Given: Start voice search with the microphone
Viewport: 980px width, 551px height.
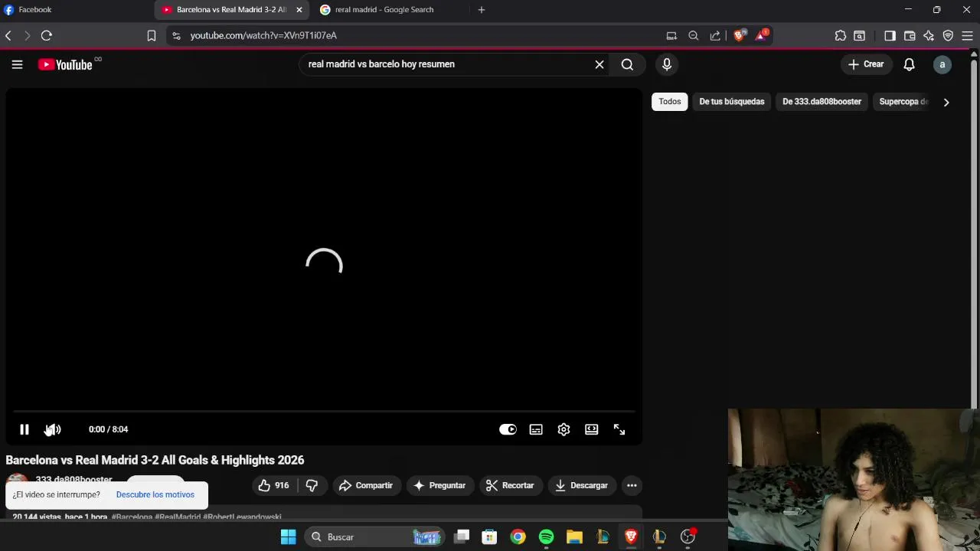Looking at the screenshot, I should coord(667,64).
